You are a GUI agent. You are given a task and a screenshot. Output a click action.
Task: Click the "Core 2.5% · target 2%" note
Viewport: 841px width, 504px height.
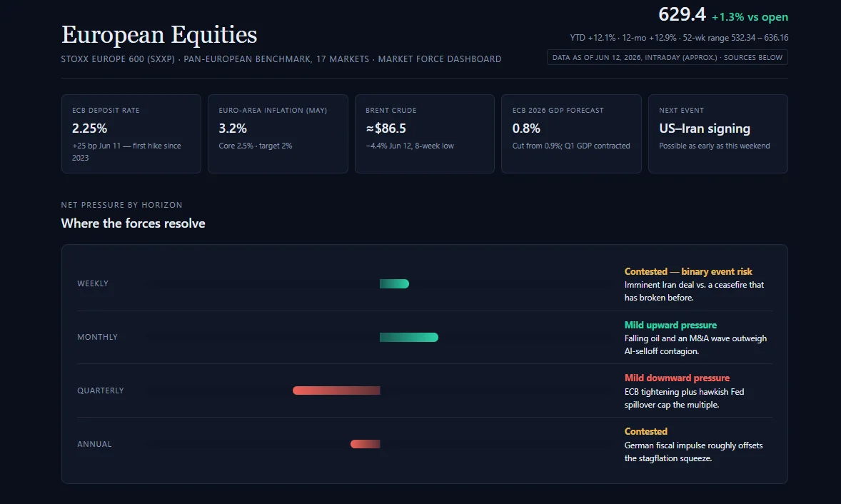(256, 146)
